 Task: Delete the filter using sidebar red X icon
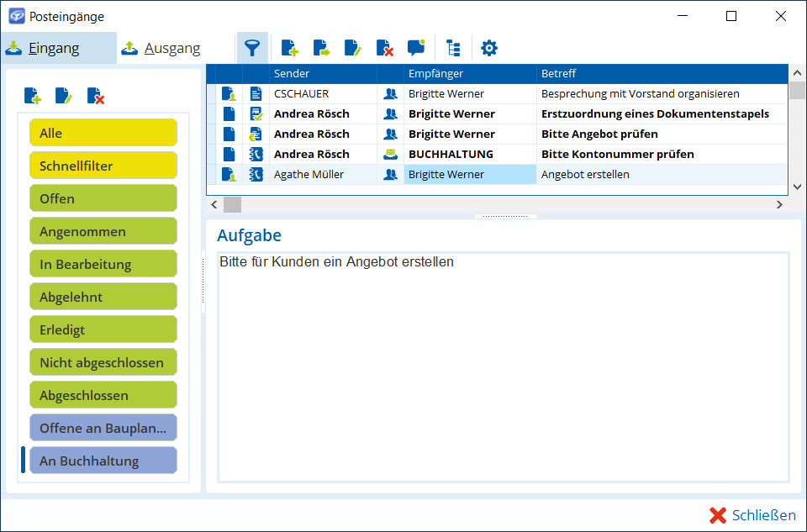point(96,96)
